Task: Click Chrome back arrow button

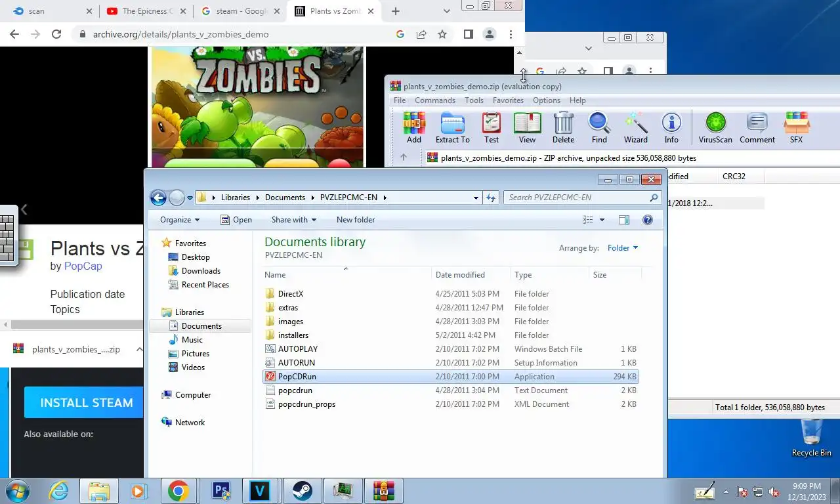Action: (14, 34)
